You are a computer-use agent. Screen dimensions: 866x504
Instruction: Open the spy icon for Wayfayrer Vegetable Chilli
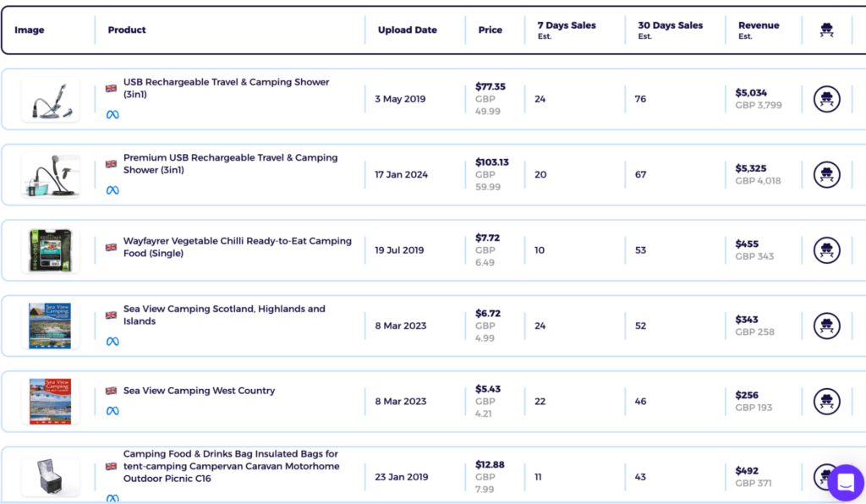826,249
